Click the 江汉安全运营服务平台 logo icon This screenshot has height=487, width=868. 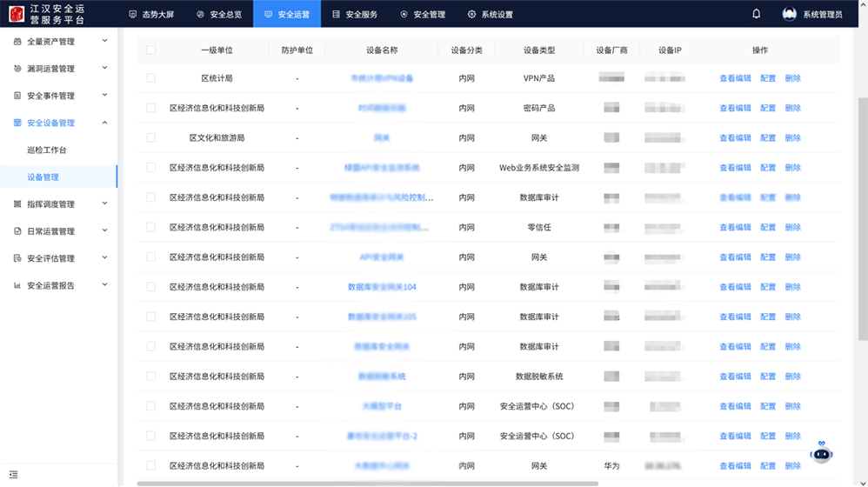coord(16,14)
